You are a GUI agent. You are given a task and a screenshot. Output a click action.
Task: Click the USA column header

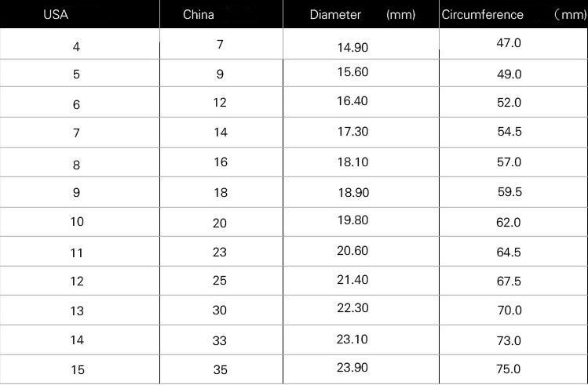pos(55,15)
